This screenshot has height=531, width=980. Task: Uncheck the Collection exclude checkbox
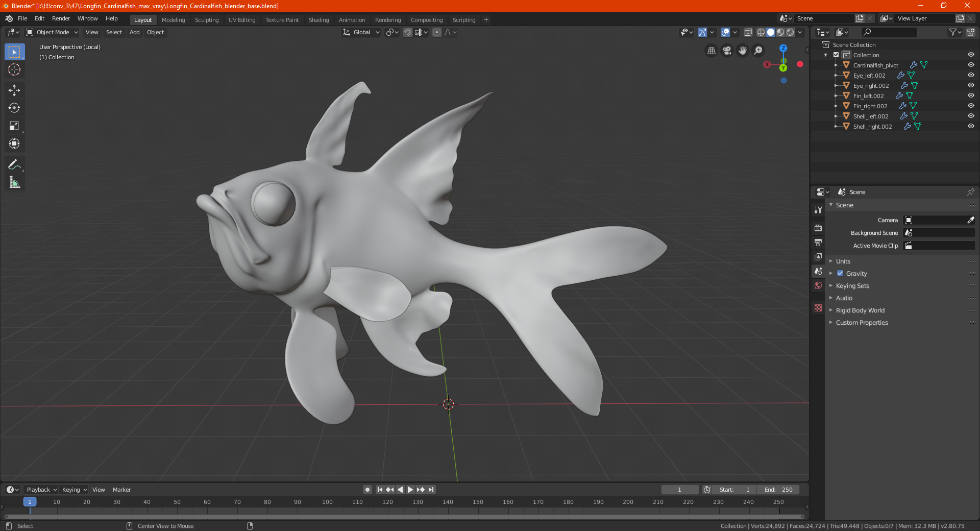(x=836, y=55)
